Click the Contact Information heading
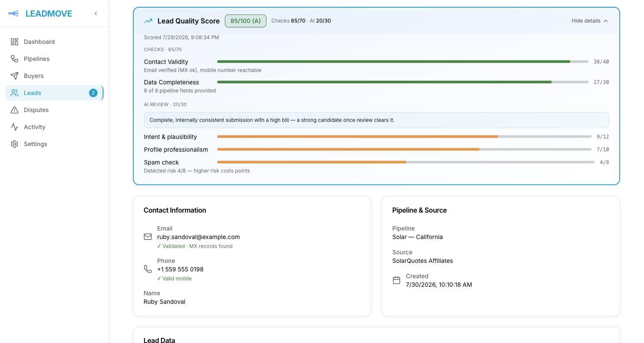The width and height of the screenshot is (644, 343). (x=175, y=210)
